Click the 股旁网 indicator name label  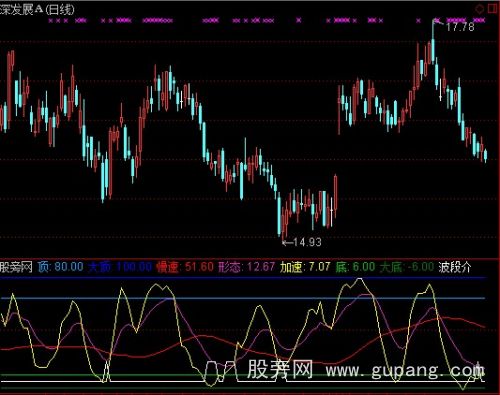coord(16,267)
